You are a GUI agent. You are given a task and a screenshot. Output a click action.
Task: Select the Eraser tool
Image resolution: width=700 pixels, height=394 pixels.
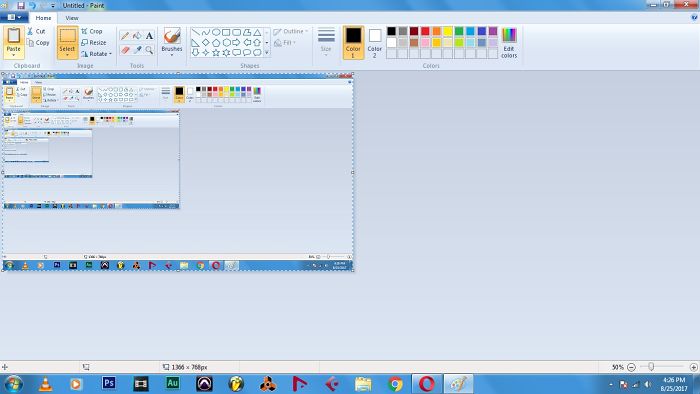(125, 50)
